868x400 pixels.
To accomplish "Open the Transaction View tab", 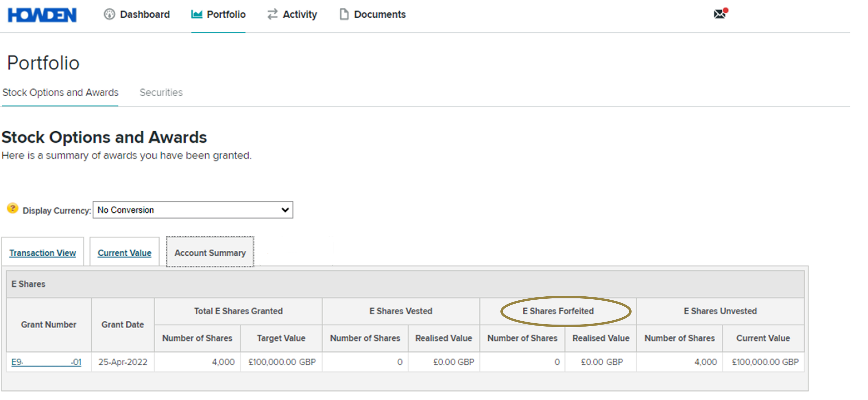I will tap(43, 252).
